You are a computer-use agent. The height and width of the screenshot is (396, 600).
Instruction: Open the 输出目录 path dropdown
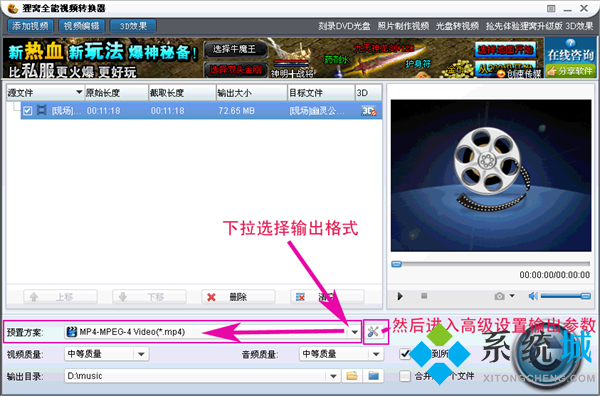tap(333, 376)
